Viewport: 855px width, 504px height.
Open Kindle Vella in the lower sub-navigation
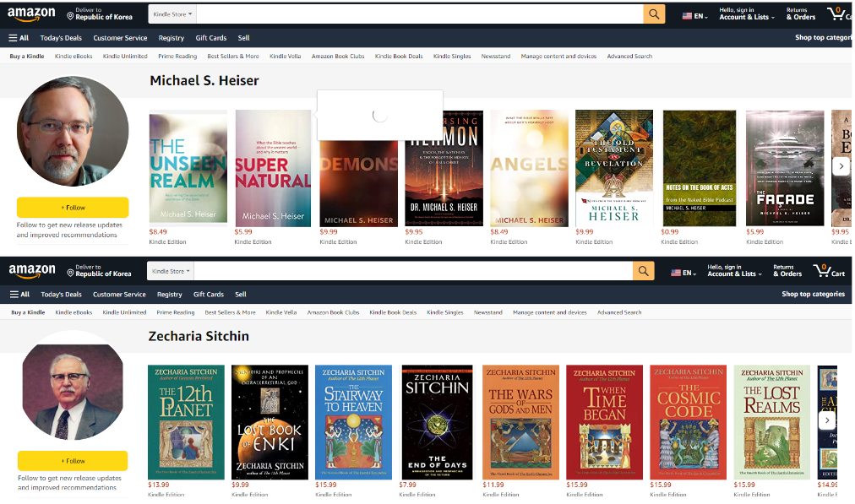[x=280, y=312]
